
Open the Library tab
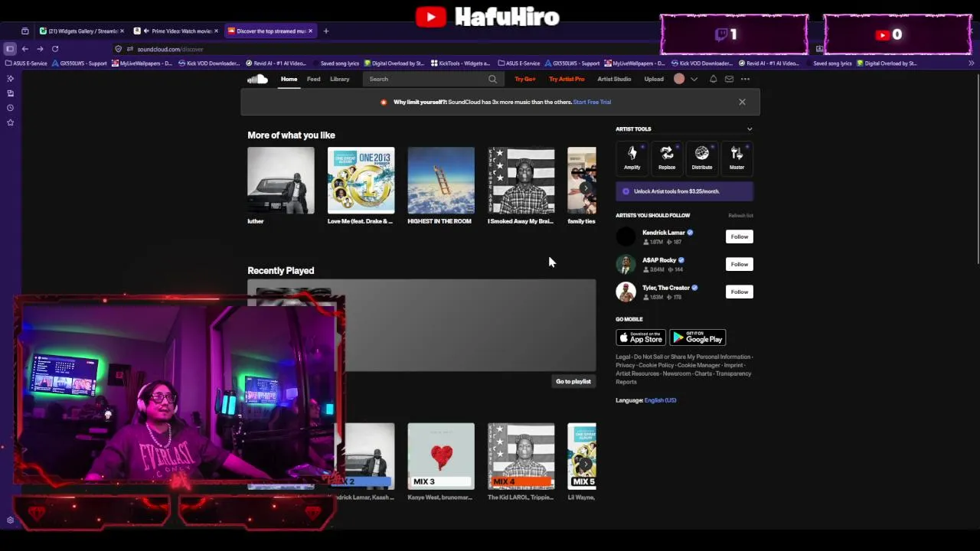(339, 79)
